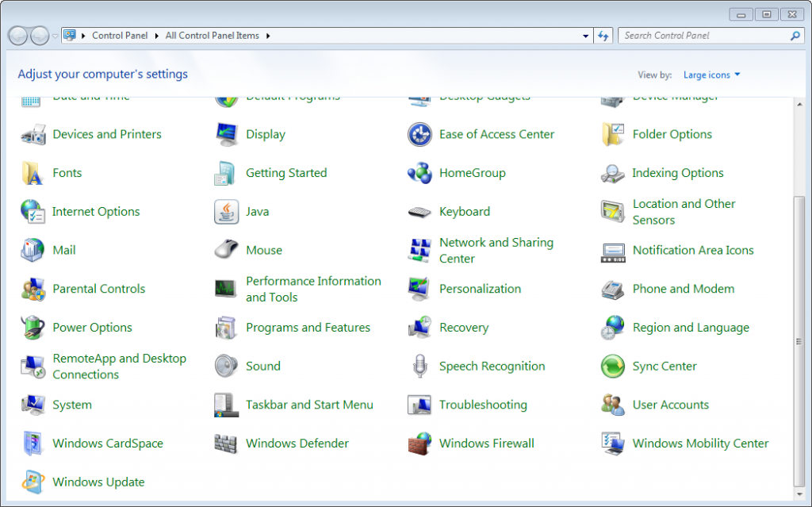Open the Mouse icon
Viewport: 812px width, 507px height.
[226, 250]
